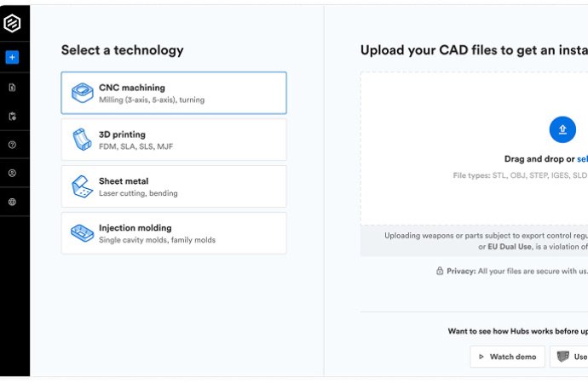Click the globe language icon
The image size is (588, 383).
12,202
